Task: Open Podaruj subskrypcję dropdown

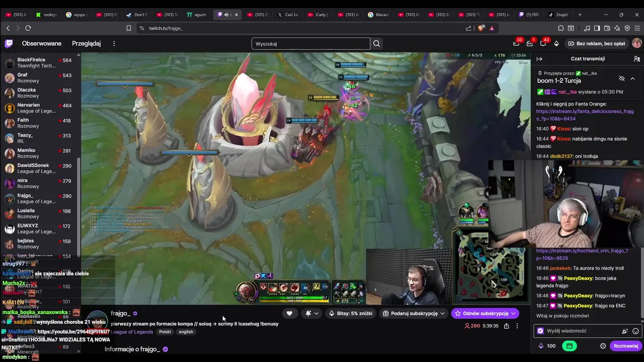Action: point(414,313)
